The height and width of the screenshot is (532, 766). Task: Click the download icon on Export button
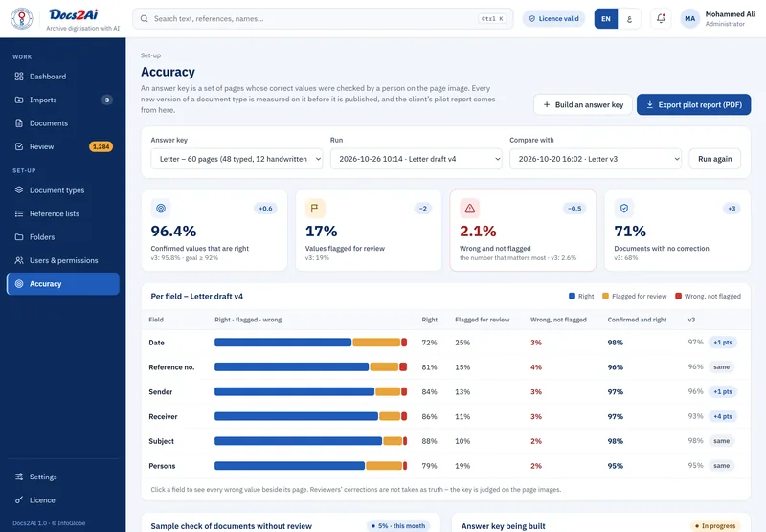tap(650, 104)
